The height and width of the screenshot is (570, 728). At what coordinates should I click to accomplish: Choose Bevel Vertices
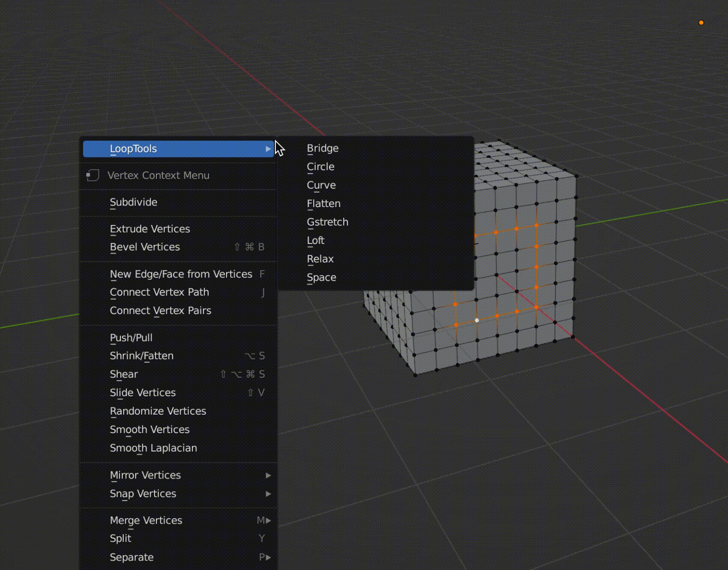[x=145, y=247]
